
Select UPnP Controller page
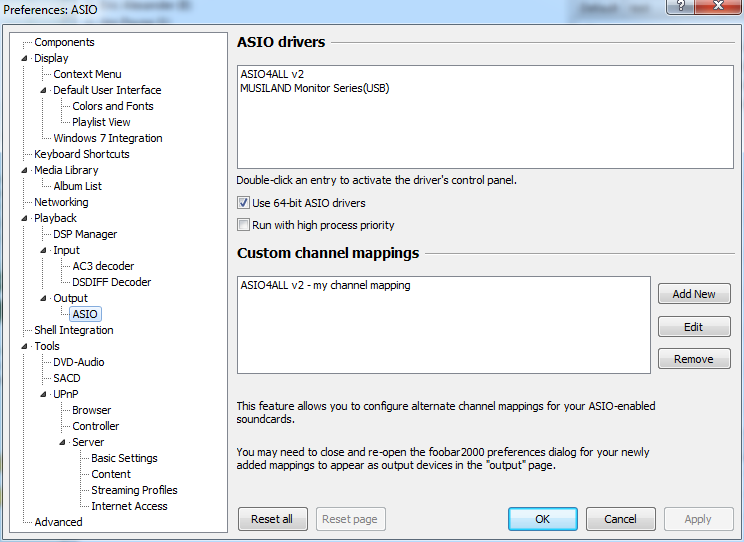click(95, 426)
